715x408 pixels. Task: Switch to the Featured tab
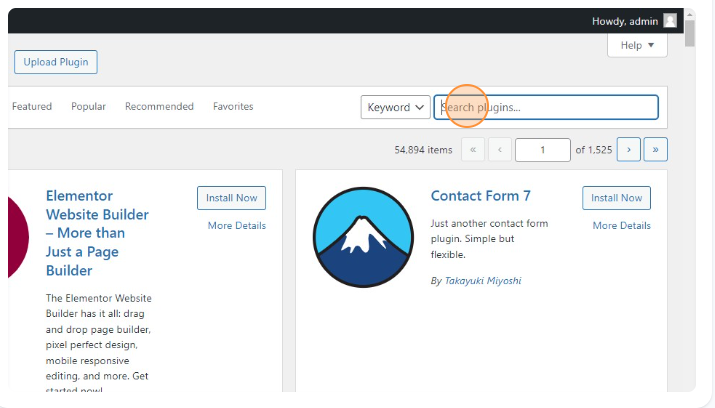tap(32, 106)
